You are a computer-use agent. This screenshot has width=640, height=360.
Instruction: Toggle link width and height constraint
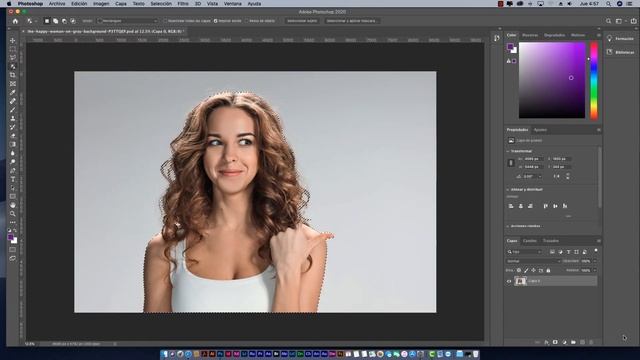[511, 163]
